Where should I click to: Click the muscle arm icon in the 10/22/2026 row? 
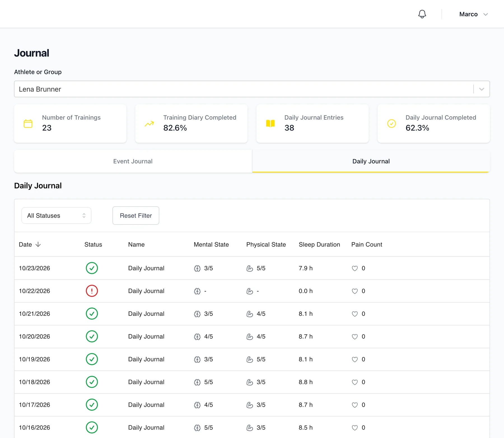[x=250, y=291]
